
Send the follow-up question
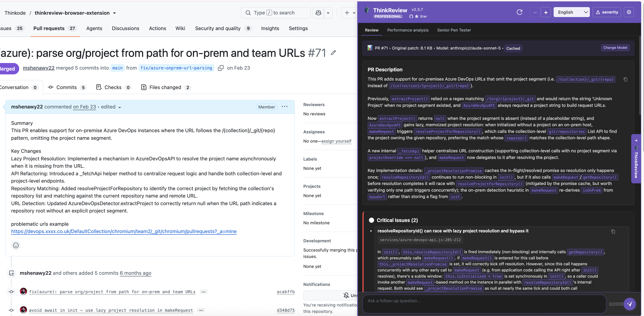(630, 304)
